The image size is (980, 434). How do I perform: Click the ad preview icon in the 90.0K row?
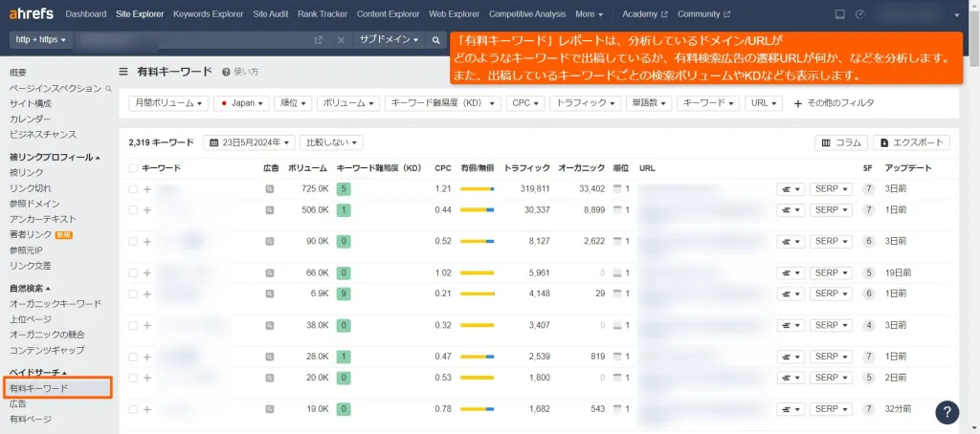269,241
